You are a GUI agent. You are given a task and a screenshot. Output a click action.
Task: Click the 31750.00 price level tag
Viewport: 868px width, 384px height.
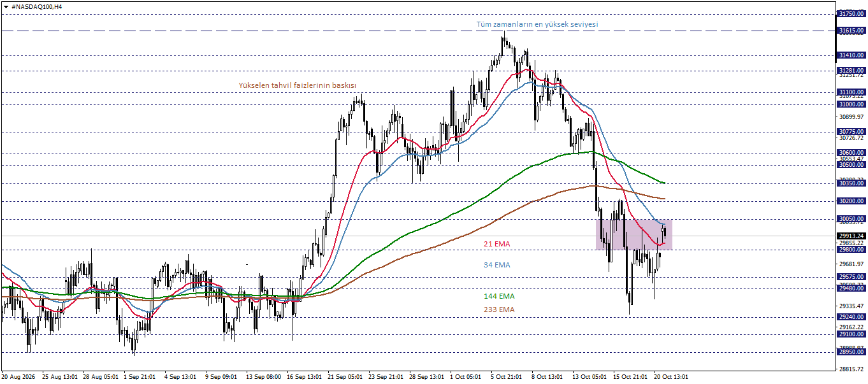coord(851,13)
